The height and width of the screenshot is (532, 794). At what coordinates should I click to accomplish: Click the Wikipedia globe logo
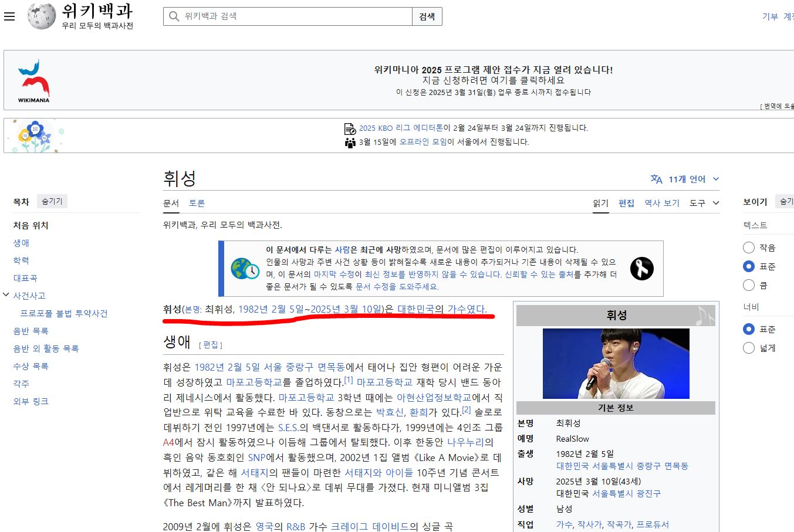tap(42, 16)
